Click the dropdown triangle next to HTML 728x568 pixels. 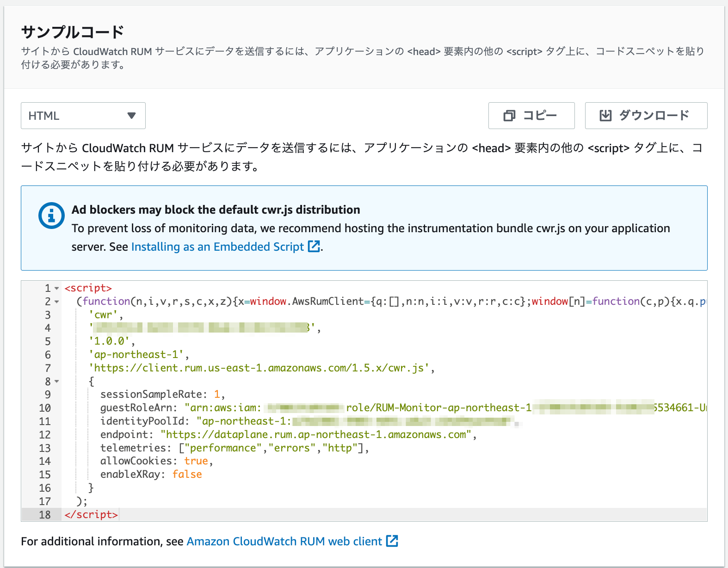[132, 116]
